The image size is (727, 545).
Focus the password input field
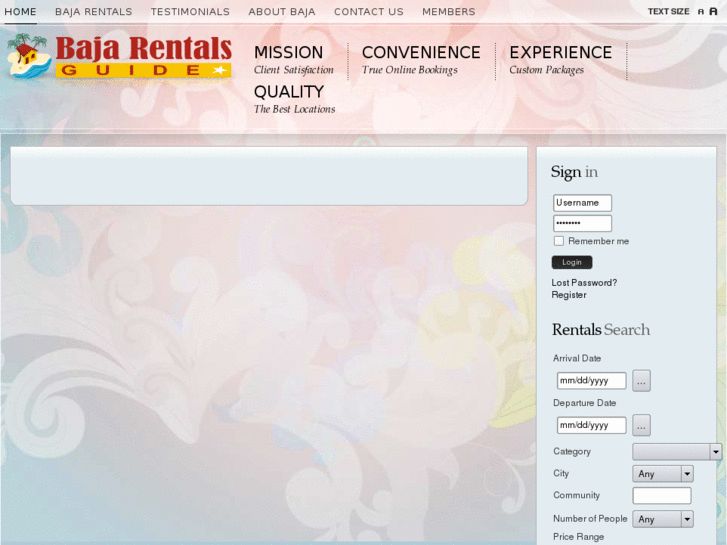click(582, 223)
